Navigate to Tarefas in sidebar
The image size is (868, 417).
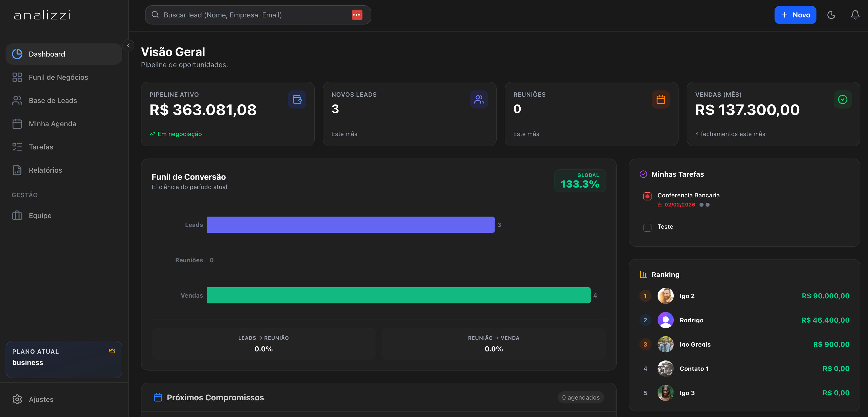point(64,147)
